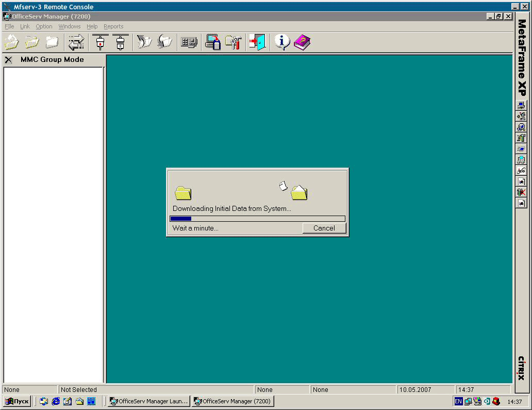Click the lower document sidebar icon
The height and width of the screenshot is (410, 532).
[522, 203]
